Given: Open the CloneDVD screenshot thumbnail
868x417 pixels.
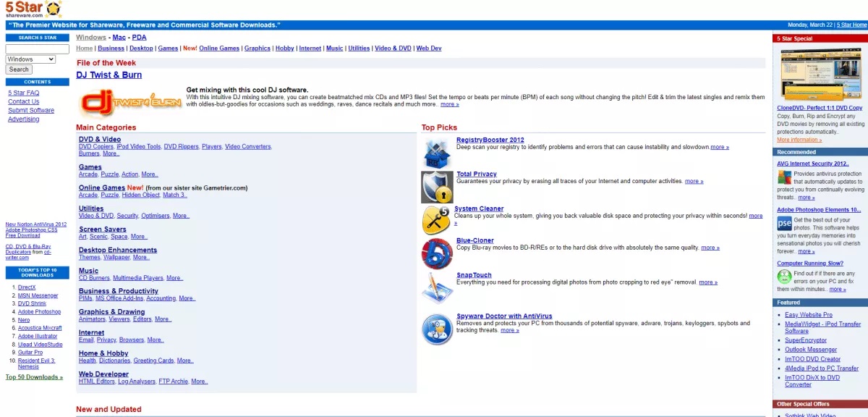Looking at the screenshot, I should pyautogui.click(x=820, y=73).
